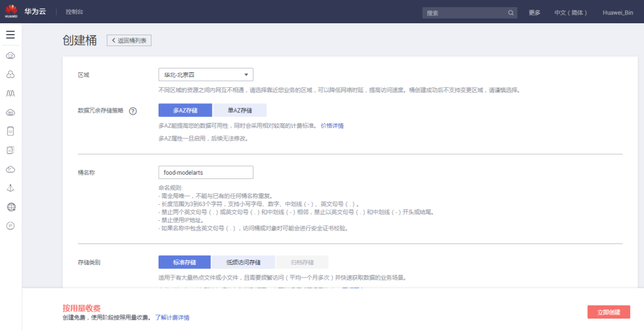Viewport: 644px width, 330px height.
Task: Select 多AZ存储 redundancy option
Action: pos(185,110)
